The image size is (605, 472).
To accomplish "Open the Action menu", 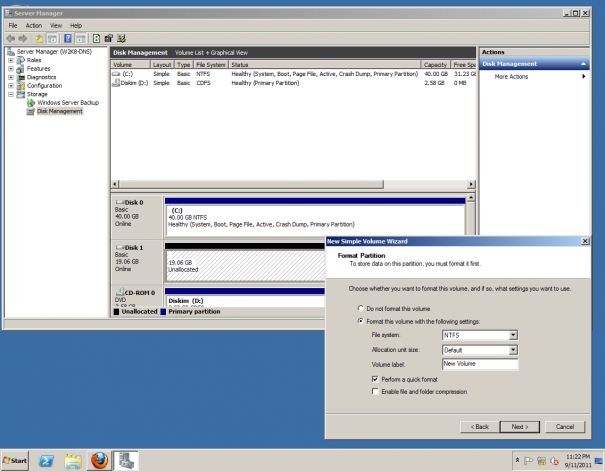I will tap(34, 25).
